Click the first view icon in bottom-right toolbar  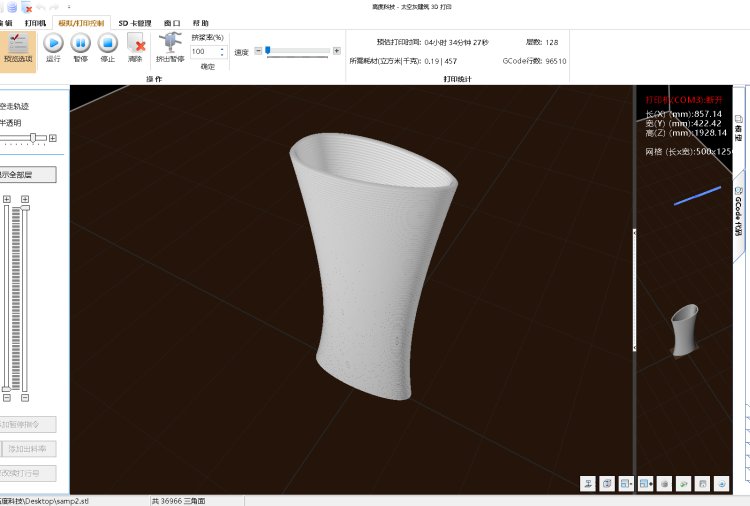(588, 483)
